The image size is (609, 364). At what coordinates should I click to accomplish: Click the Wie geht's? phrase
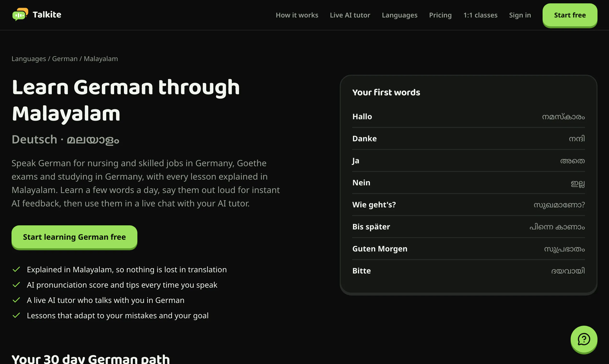[374, 205]
